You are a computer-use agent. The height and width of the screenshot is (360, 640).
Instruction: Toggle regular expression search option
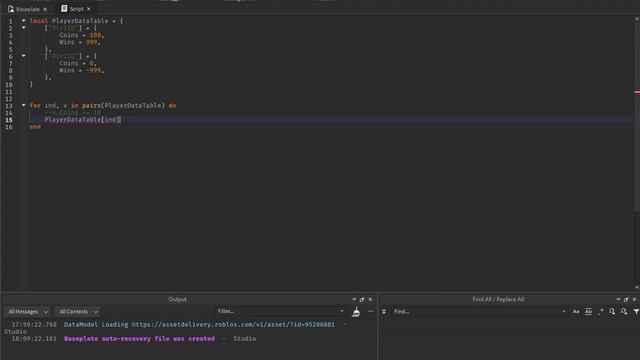click(600, 312)
